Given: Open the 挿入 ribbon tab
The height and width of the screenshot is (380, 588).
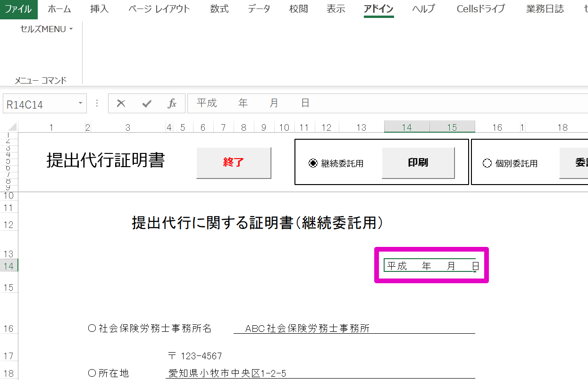Looking at the screenshot, I should pyautogui.click(x=100, y=9).
